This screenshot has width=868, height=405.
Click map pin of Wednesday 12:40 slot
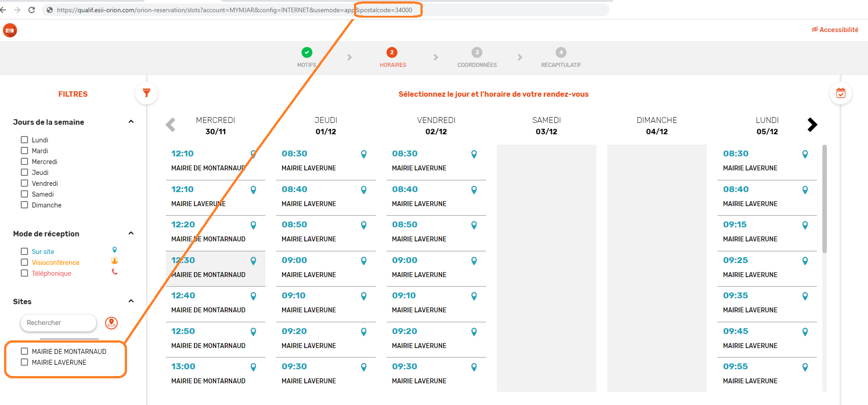253,296
